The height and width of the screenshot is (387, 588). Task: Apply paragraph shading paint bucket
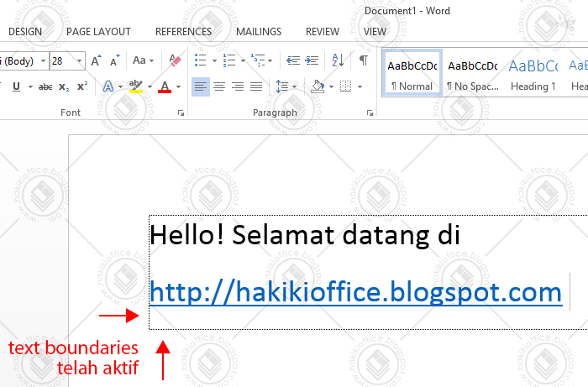(318, 87)
